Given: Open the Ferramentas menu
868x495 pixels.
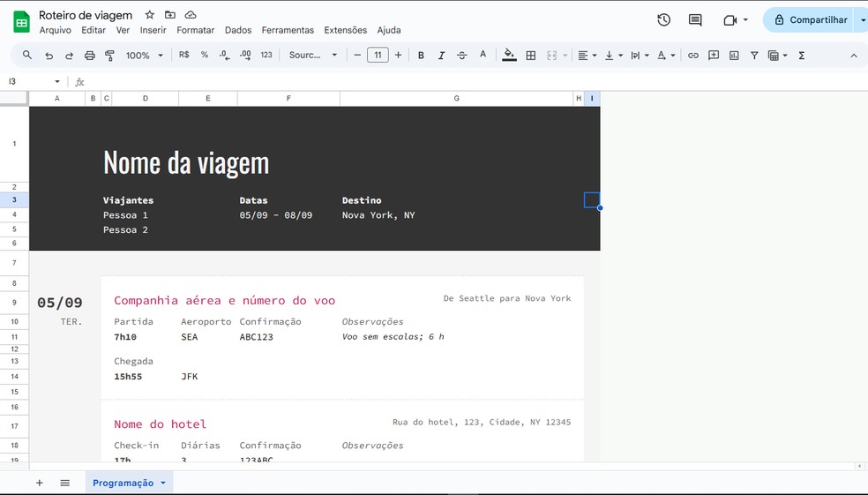Looking at the screenshot, I should (x=288, y=30).
